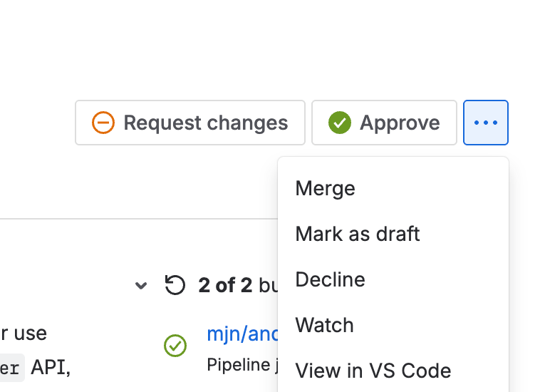This screenshot has width=540, height=392.
Task: Click the horizontal divider line below the header
Action: tap(139, 218)
